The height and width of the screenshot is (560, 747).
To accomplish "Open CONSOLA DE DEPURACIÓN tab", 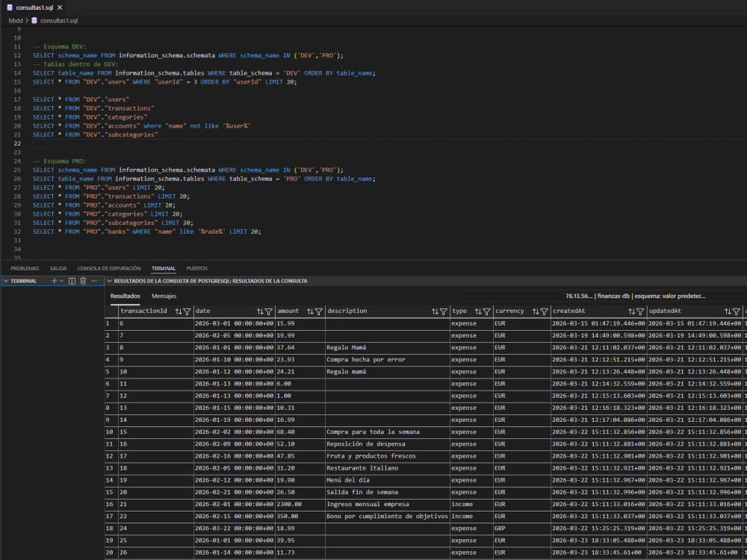I will 109,269.
